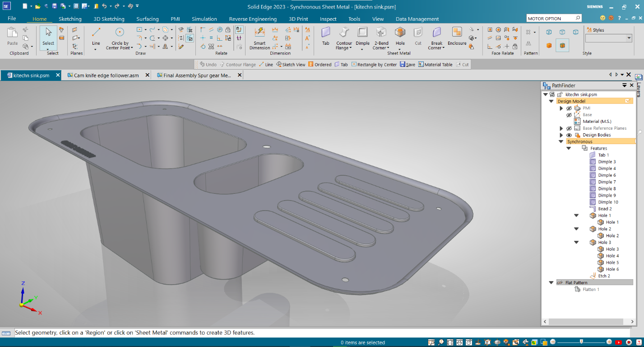
Task: Open the Dimple tool
Action: [x=362, y=35]
